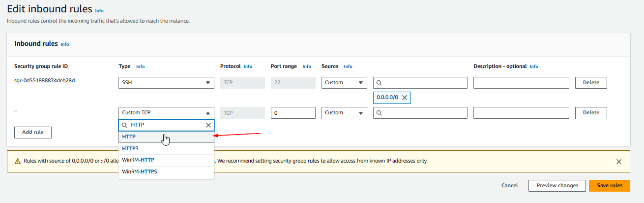Clear the HTTP search text
Viewport: 644px width, 203px height.
(x=208, y=125)
